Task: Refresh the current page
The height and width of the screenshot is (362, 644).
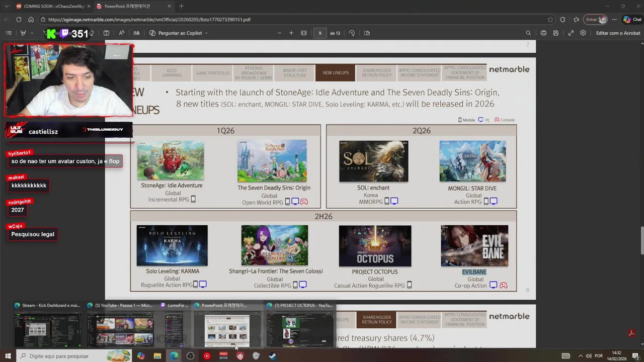Action: pyautogui.click(x=19, y=20)
